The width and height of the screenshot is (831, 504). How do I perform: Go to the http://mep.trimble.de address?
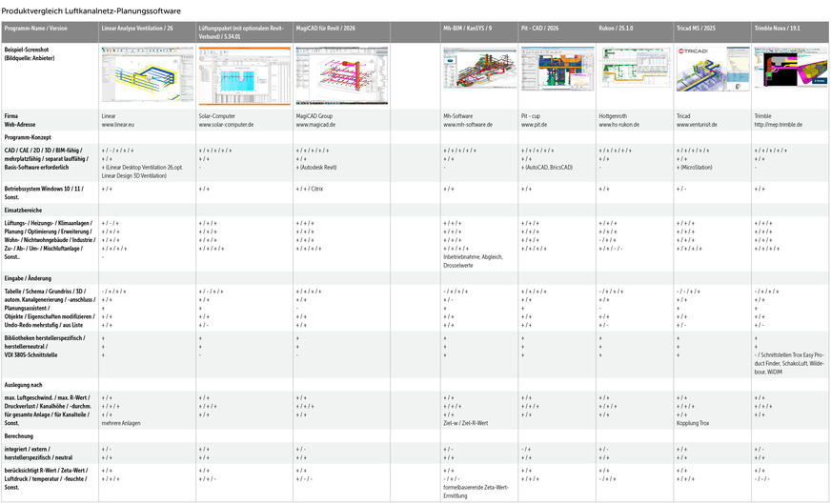(x=779, y=125)
